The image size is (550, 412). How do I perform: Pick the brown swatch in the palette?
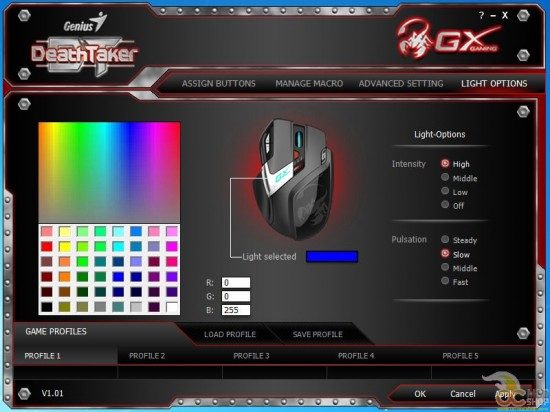click(65, 292)
